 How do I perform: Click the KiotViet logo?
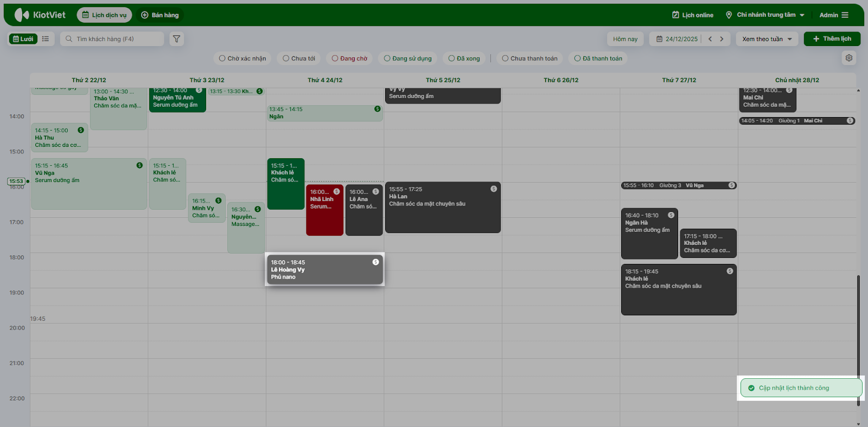tap(40, 15)
